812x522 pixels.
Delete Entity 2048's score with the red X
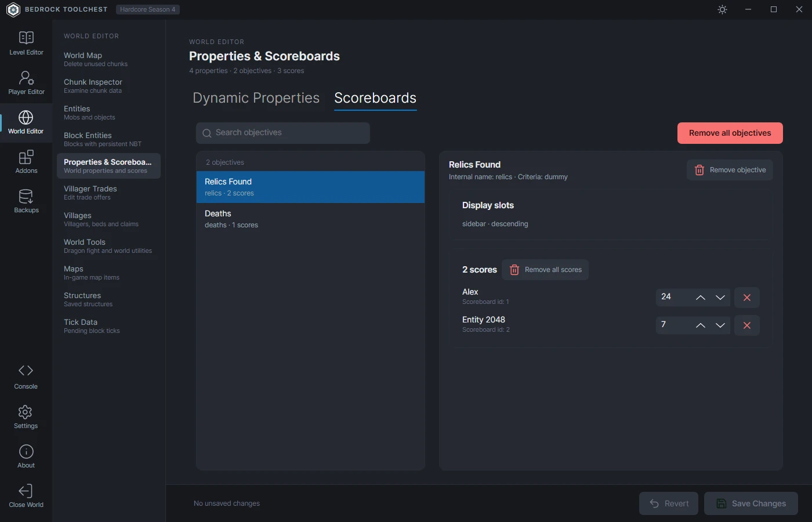(747, 325)
